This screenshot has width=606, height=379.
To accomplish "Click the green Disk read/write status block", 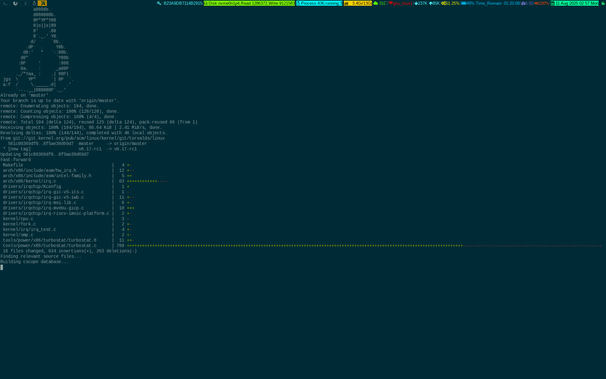I will 249,3.
